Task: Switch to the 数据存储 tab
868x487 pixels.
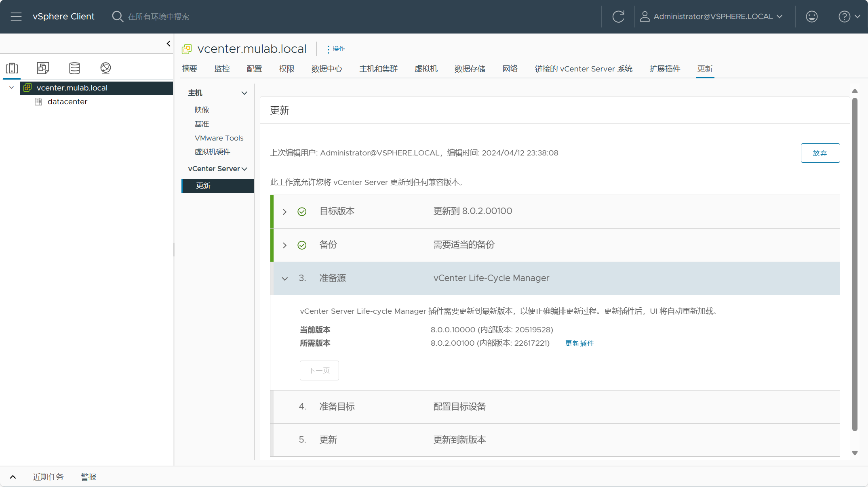Action: click(470, 69)
